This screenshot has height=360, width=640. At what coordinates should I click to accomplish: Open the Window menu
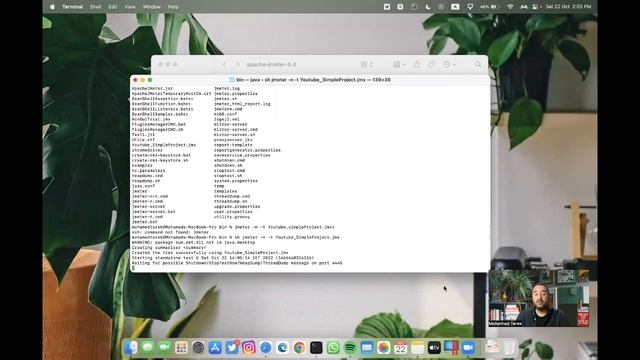(x=151, y=7)
